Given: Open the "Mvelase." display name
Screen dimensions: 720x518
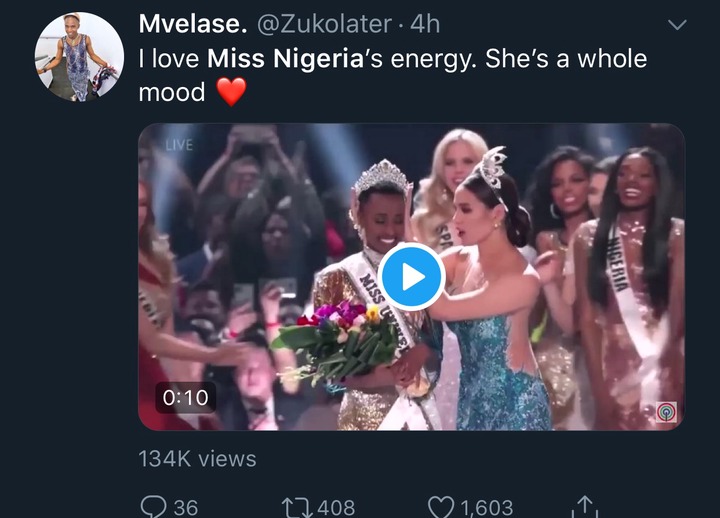Looking at the screenshot, I should [191, 23].
